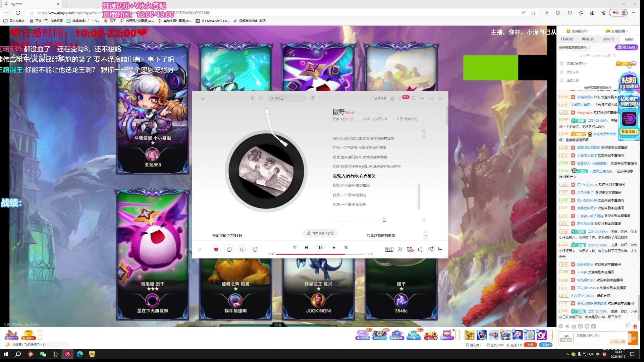Open the playlist queue icon

click(440, 249)
